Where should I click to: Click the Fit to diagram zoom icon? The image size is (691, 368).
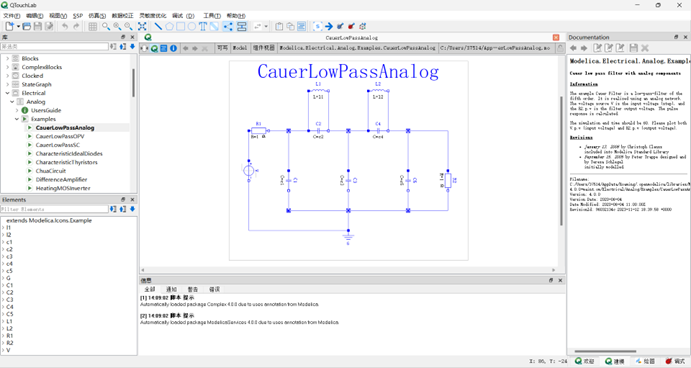(x=142, y=26)
